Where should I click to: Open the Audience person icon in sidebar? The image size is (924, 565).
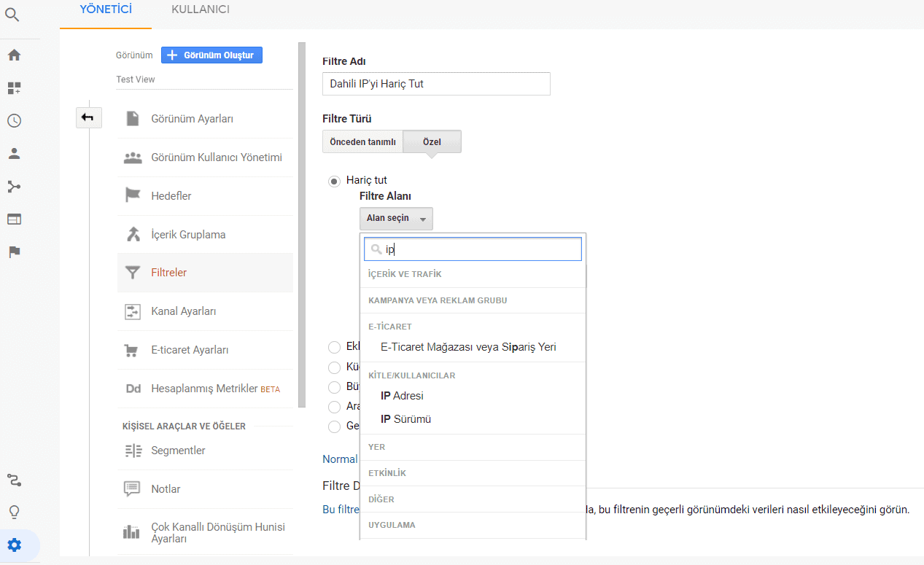pos(14,154)
